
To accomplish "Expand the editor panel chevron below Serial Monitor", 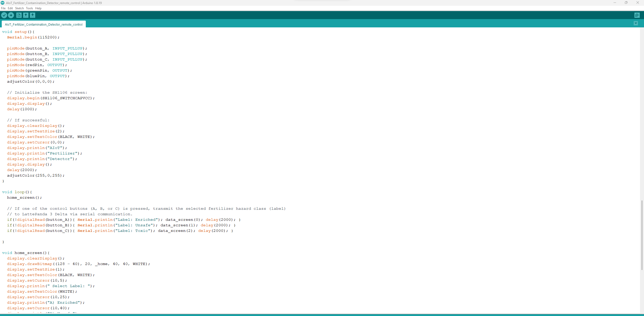I will (x=636, y=23).
